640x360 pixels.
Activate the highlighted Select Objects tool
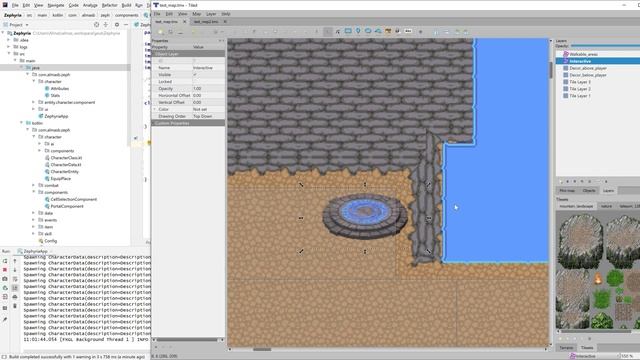click(328, 31)
